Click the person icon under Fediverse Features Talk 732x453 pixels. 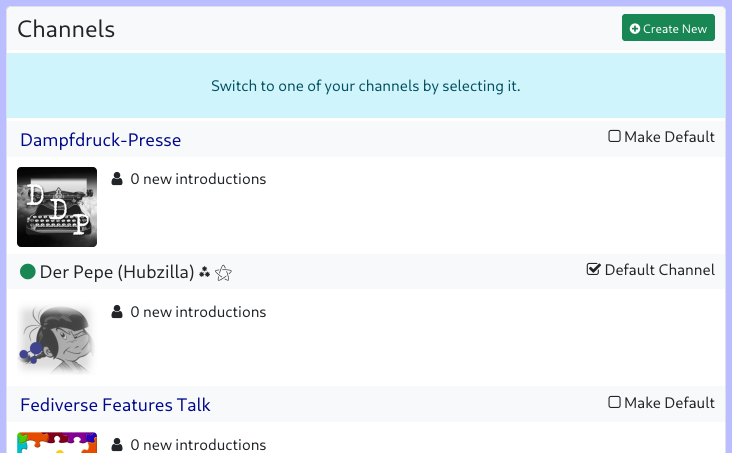pyautogui.click(x=117, y=444)
